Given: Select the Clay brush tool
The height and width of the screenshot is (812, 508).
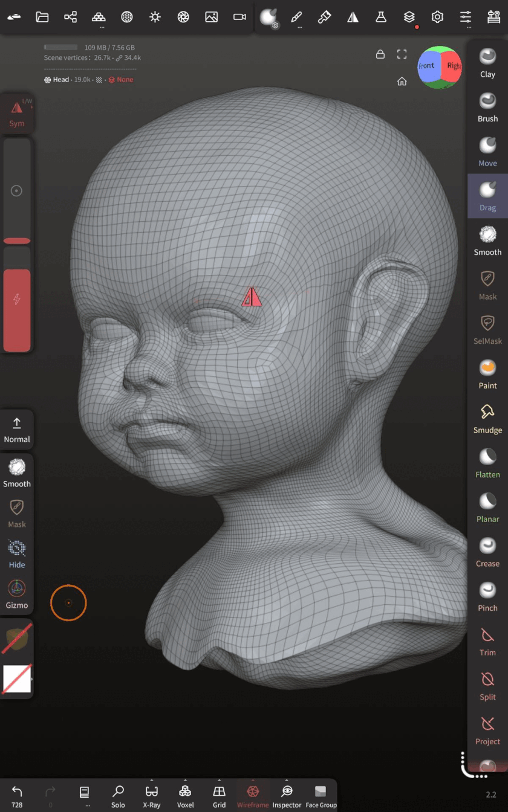Looking at the screenshot, I should pyautogui.click(x=487, y=63).
